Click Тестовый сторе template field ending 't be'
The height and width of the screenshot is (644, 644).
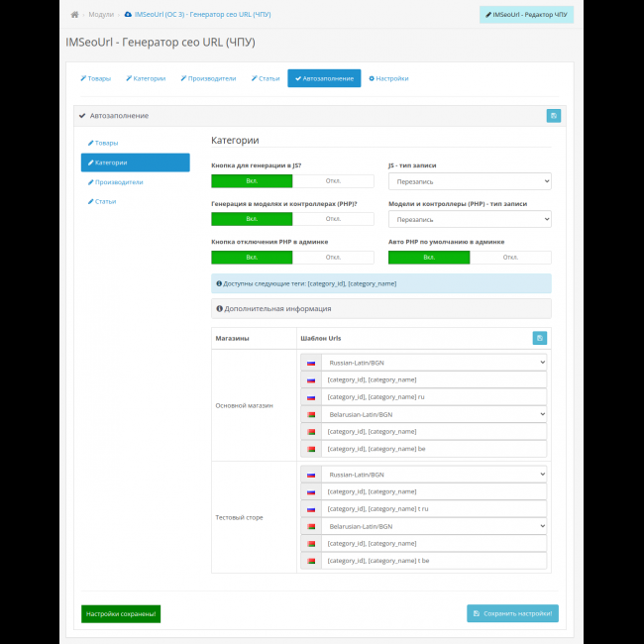point(433,561)
